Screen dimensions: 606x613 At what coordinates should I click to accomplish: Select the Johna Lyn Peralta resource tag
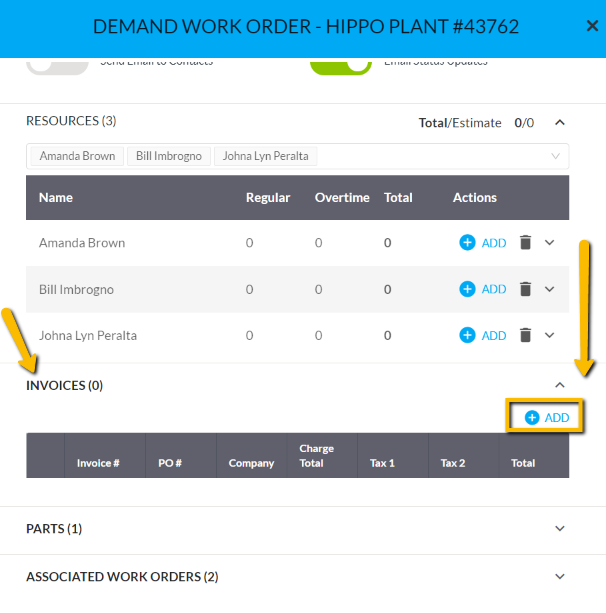[x=265, y=156]
